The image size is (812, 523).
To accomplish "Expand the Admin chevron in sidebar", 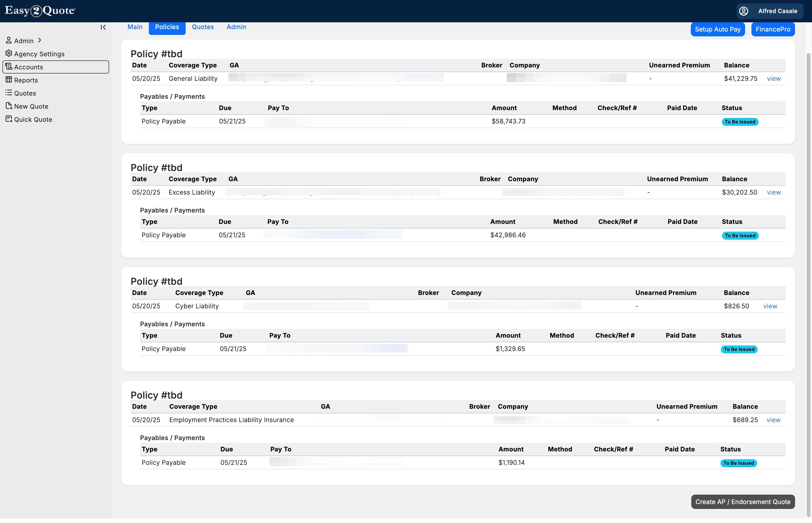I will [x=40, y=41].
